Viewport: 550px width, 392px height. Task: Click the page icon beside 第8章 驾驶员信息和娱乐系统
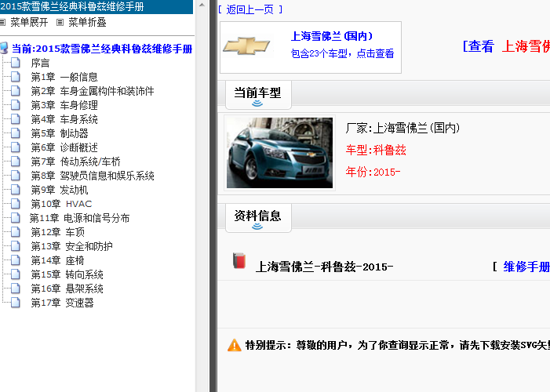(16, 176)
